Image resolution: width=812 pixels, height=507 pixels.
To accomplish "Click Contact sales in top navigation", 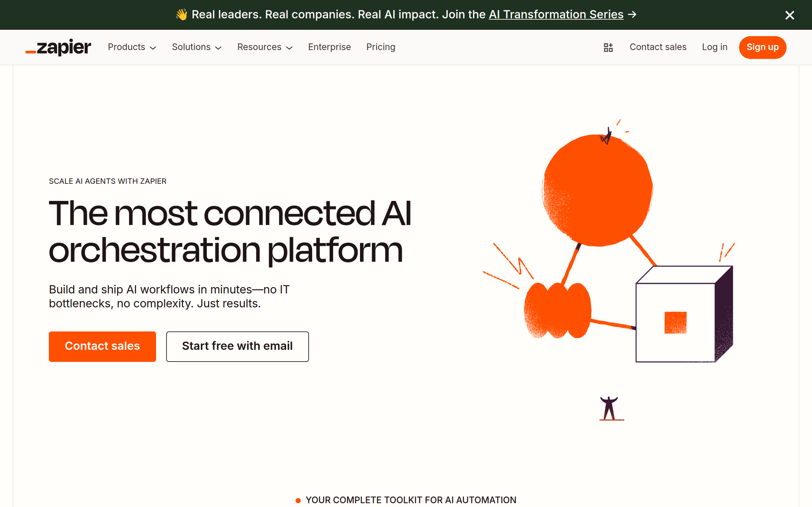I will tap(658, 47).
